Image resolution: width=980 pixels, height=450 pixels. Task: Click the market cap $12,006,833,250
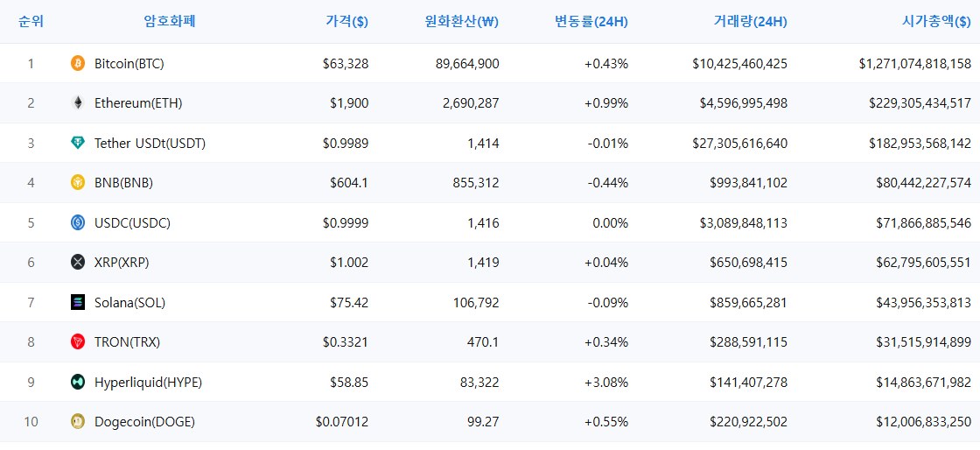coord(924,423)
